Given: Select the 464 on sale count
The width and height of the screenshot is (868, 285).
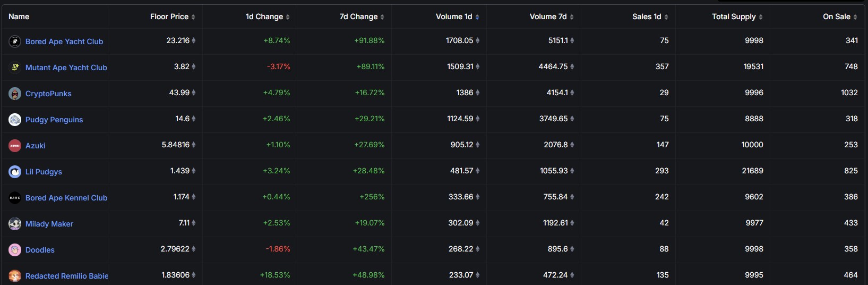Looking at the screenshot, I should [851, 275].
